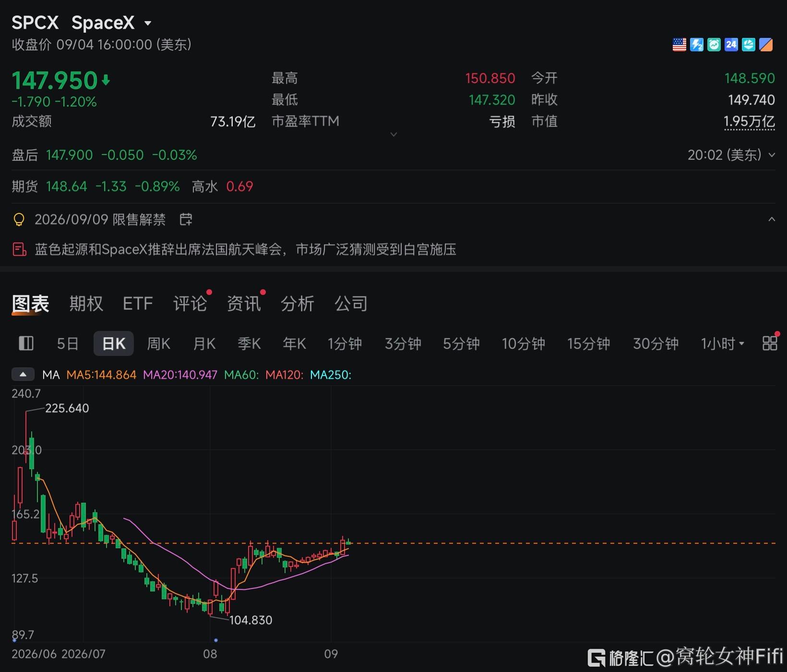Open the 资讯 news tab
Image resolution: width=787 pixels, height=672 pixels.
(244, 304)
